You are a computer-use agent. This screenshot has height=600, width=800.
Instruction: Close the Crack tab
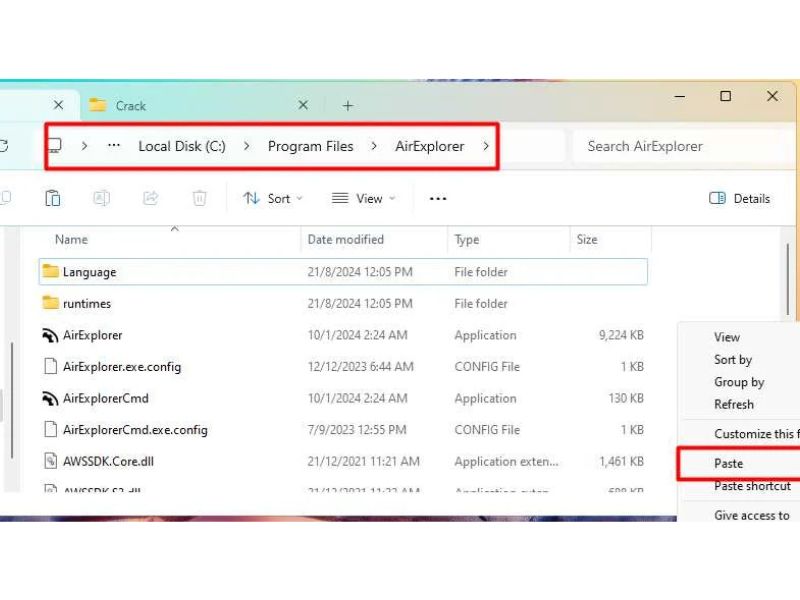pos(303,105)
